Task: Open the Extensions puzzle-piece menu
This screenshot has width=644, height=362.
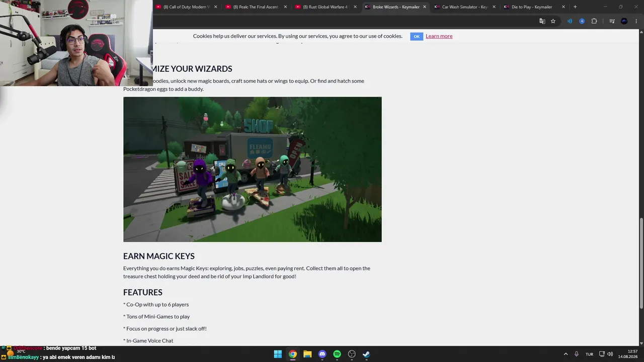Action: pos(594,21)
